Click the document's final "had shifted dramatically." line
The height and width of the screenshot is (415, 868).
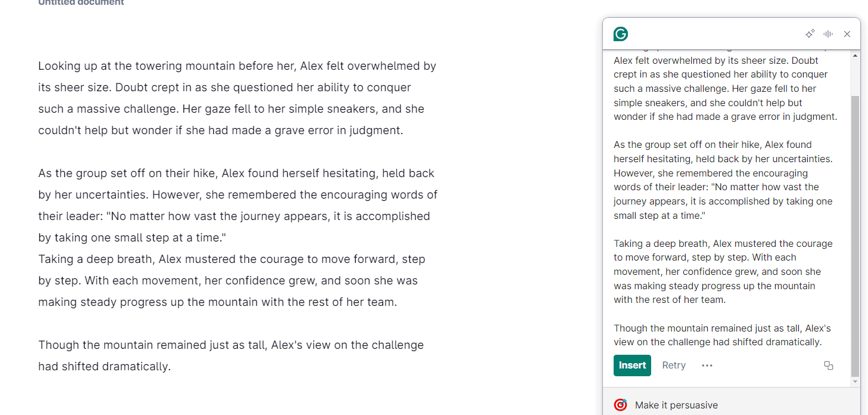[x=104, y=367]
